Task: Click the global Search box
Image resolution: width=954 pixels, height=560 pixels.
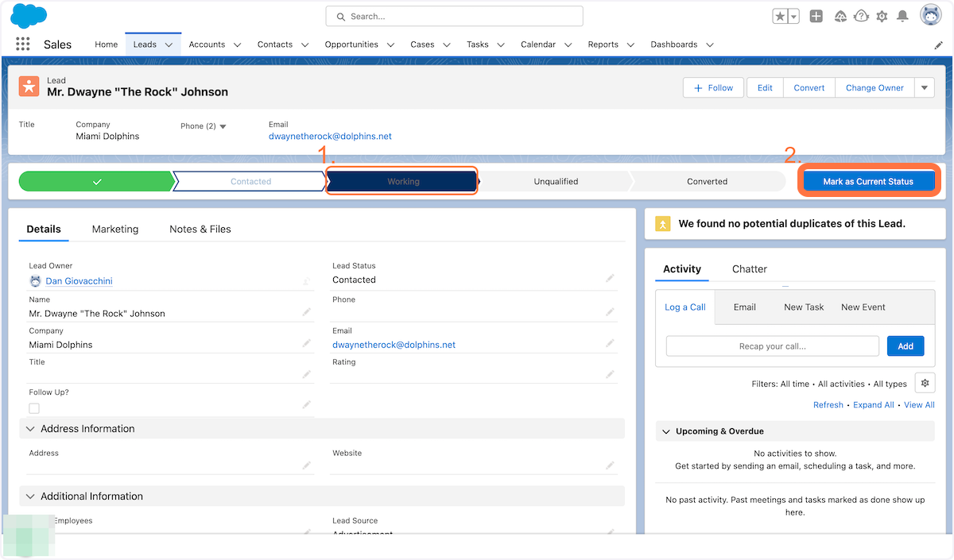Action: [x=454, y=16]
